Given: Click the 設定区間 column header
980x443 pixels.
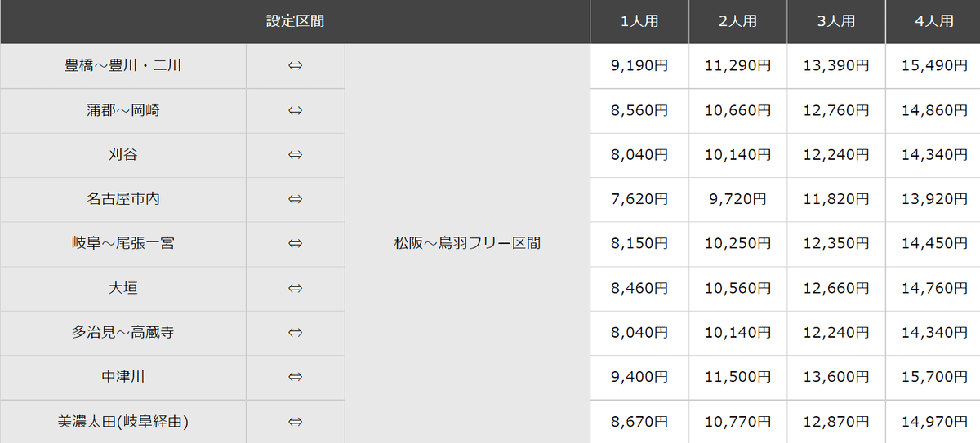Looking at the screenshot, I should pyautogui.click(x=295, y=22).
